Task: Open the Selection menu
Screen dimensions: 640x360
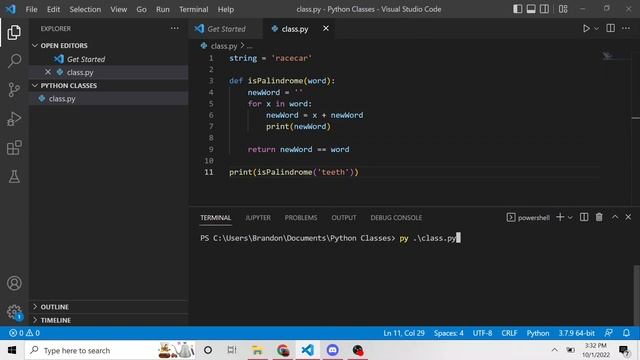Action: tap(85, 9)
